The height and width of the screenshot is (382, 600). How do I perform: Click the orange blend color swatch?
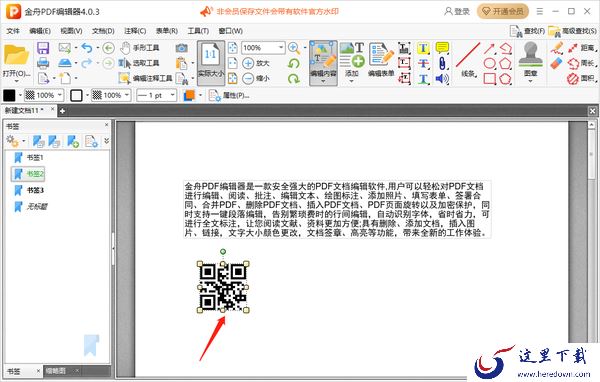pyautogui.click(x=189, y=95)
